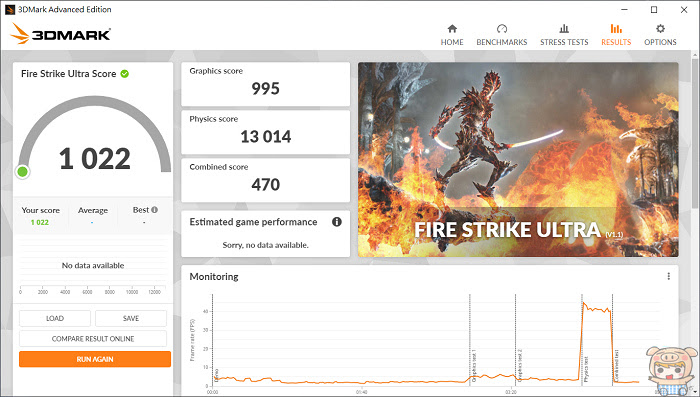
Task: Click the Estimated game performance info icon
Action: click(x=337, y=221)
